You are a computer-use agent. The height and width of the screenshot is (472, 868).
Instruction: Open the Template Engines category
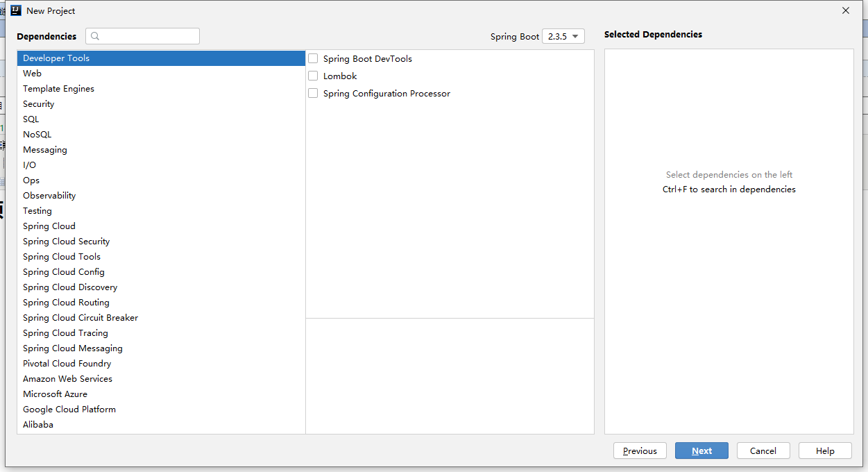(161, 89)
